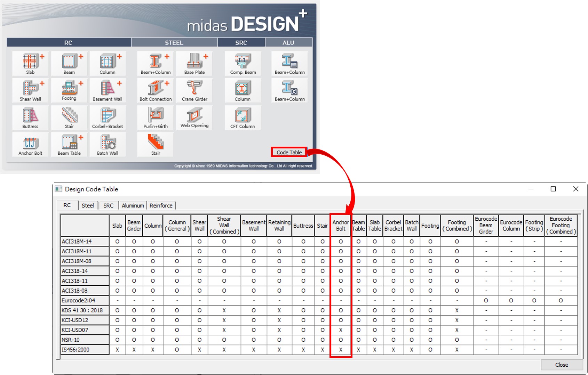Select the RC Stair icon
This screenshot has height=375, width=588.
(69, 117)
